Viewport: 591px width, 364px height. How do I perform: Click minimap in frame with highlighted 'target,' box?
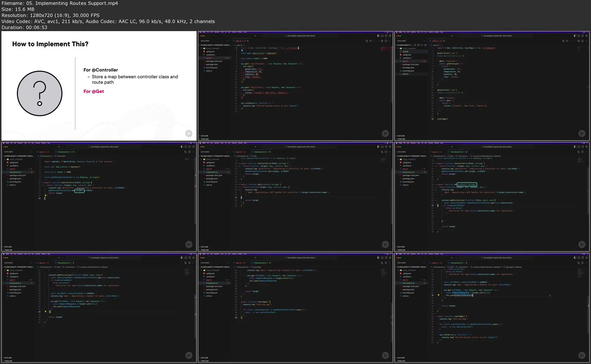pyautogui.click(x=188, y=159)
